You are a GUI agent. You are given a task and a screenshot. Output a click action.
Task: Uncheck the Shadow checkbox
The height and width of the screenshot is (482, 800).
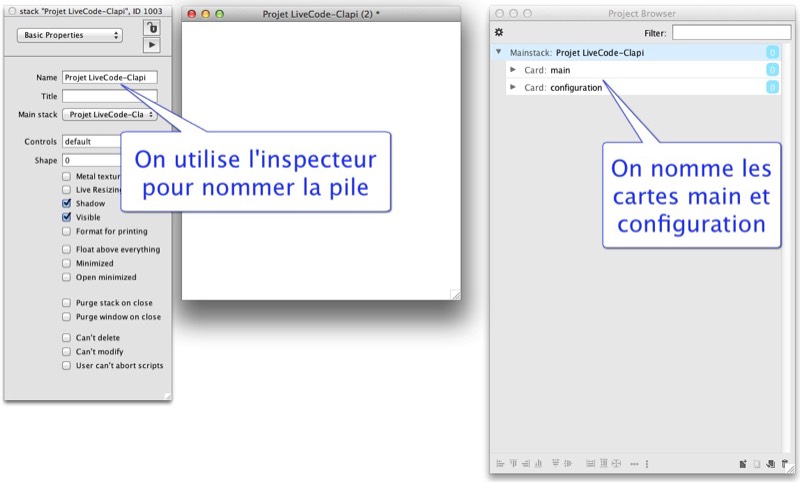67,203
